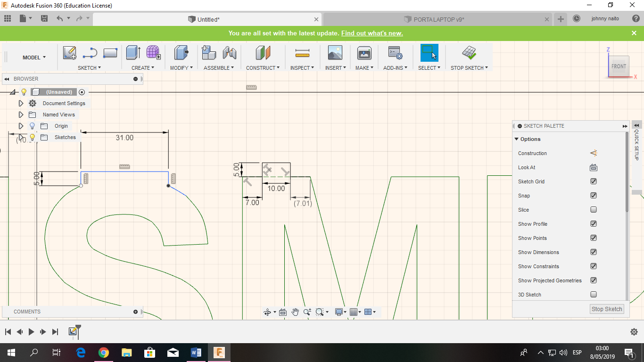Toggle the Snap checkbox
644x362 pixels.
point(594,196)
